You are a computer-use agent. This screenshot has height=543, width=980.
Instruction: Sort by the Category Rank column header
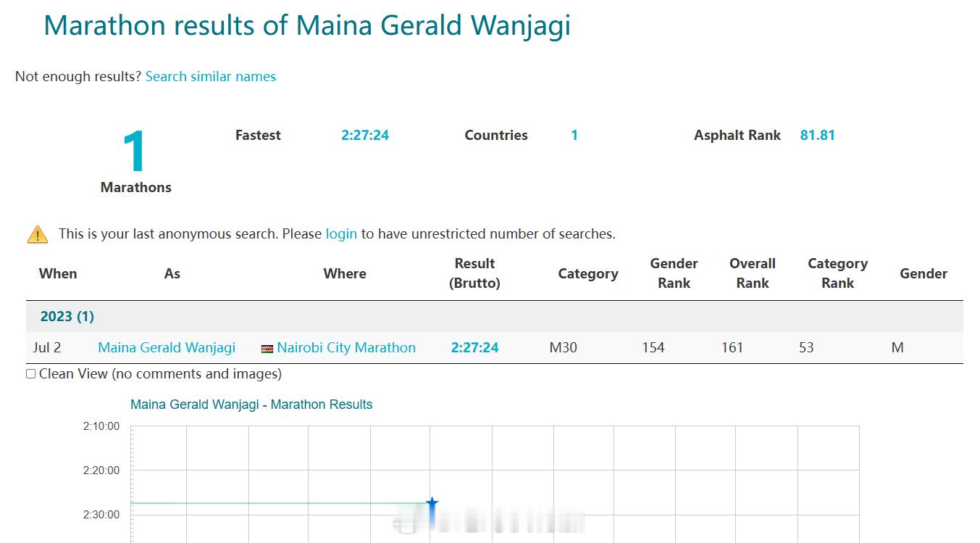(x=838, y=273)
